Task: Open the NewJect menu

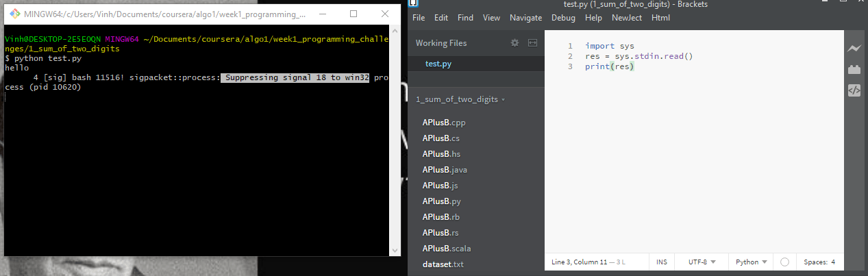Action: click(627, 18)
